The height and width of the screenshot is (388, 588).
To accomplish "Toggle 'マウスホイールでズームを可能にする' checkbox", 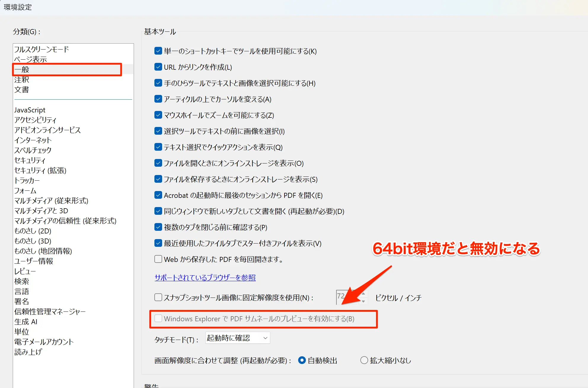I will tap(158, 115).
